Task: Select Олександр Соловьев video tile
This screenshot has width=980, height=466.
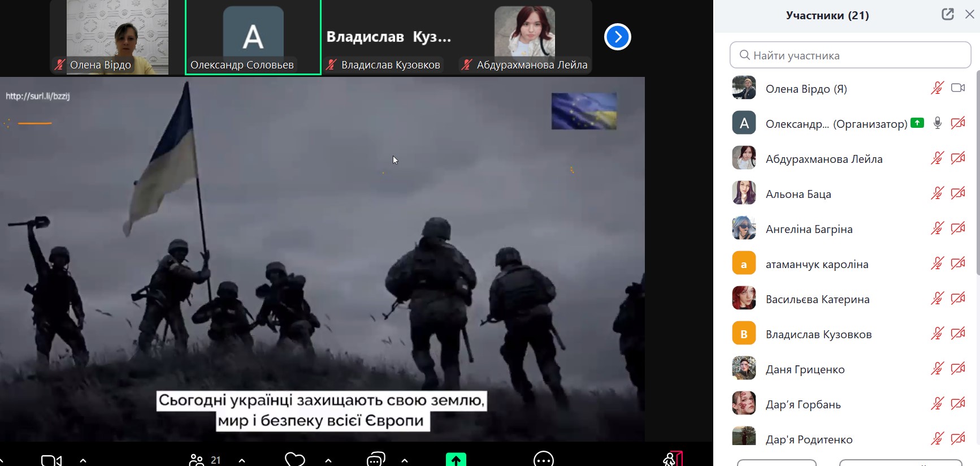Action: point(253,37)
